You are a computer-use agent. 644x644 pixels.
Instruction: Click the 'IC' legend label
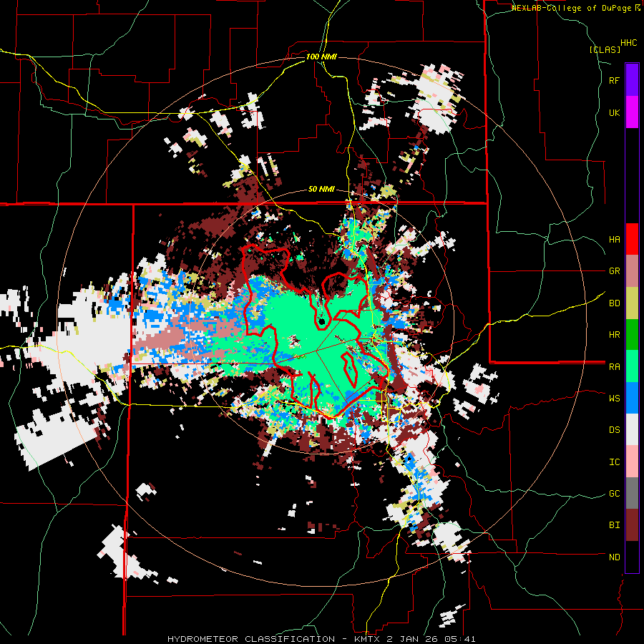tap(614, 462)
